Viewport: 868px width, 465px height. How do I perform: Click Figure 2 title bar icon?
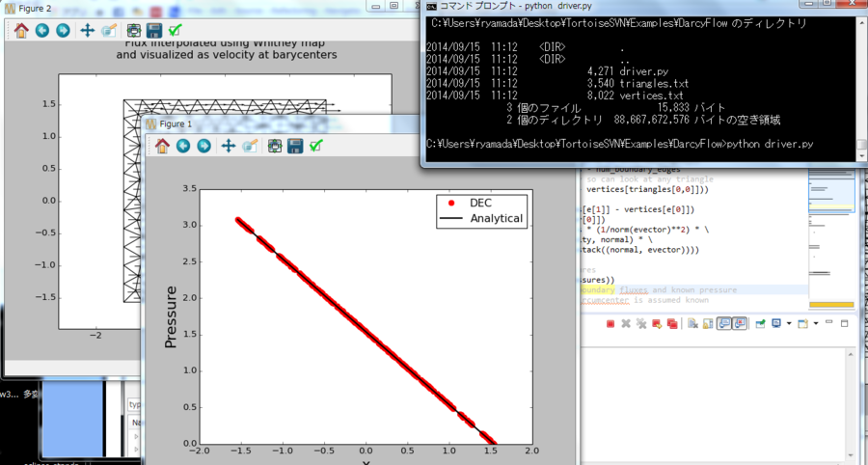[x=11, y=9]
